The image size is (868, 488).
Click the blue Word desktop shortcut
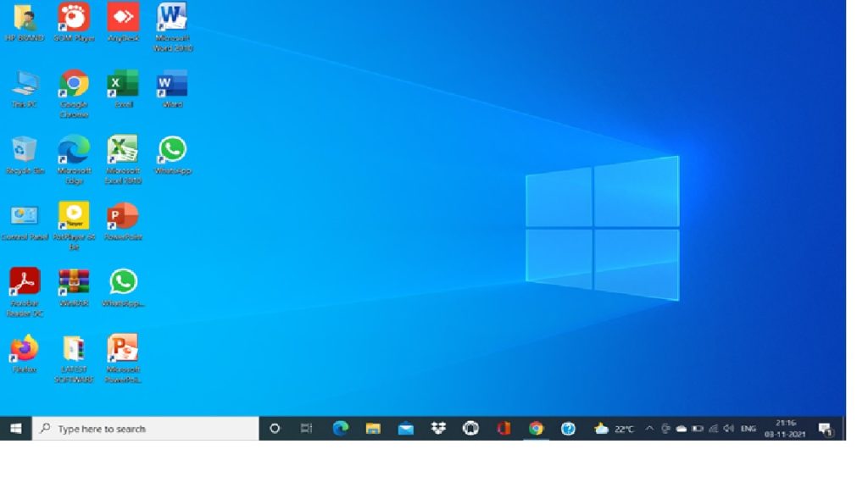(172, 88)
